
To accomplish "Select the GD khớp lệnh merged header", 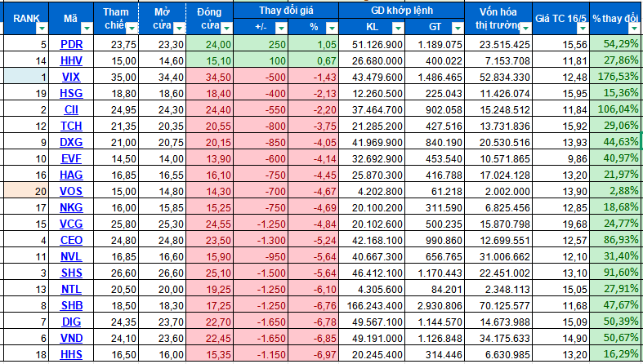I will [402, 11].
